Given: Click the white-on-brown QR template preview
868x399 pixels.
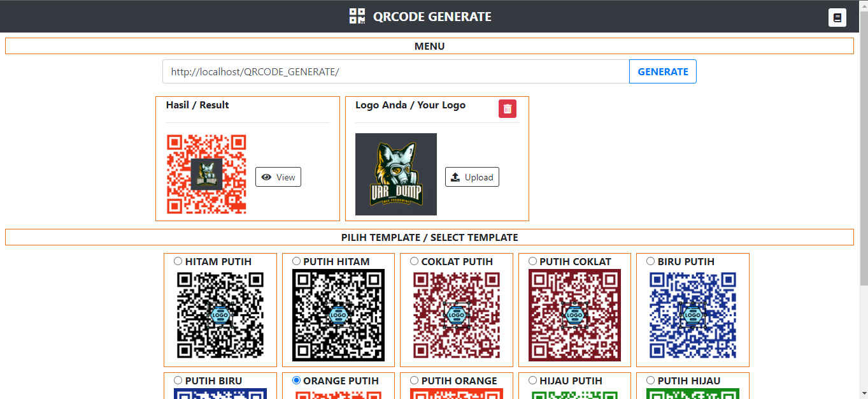Looking at the screenshot, I should tap(574, 315).
